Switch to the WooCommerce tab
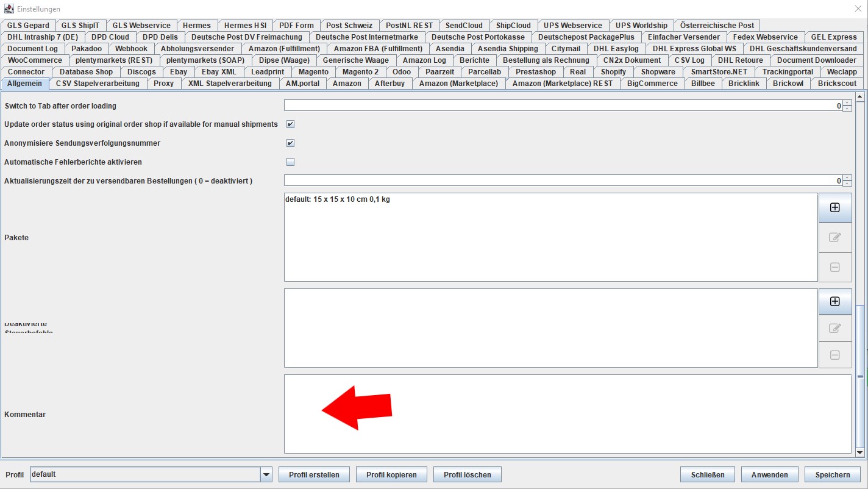This screenshot has width=868, height=489. pos(35,60)
